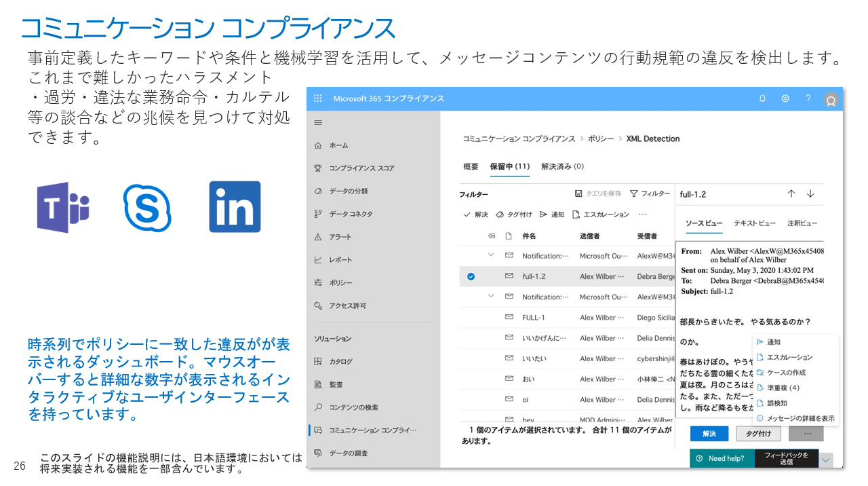The image size is (868, 486).
Task: Click the Skype for Business logo
Action: coord(147,208)
